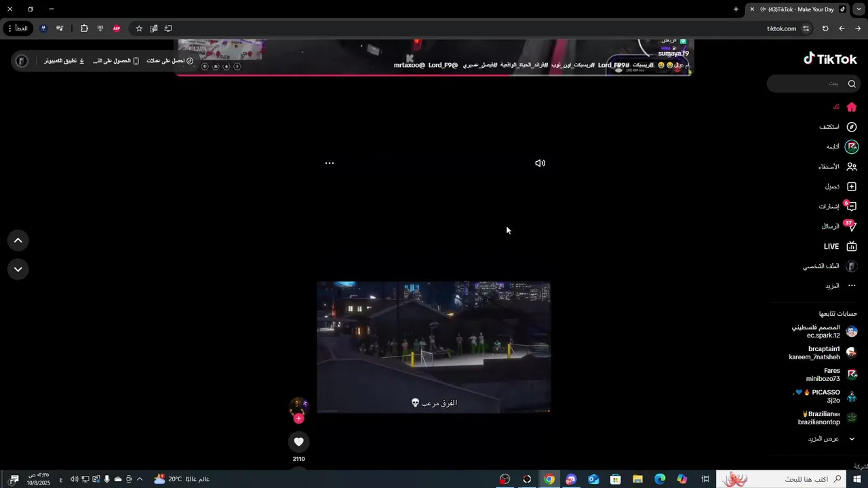Click the Chrome icon on the taskbar
The image size is (868, 488).
point(549,479)
